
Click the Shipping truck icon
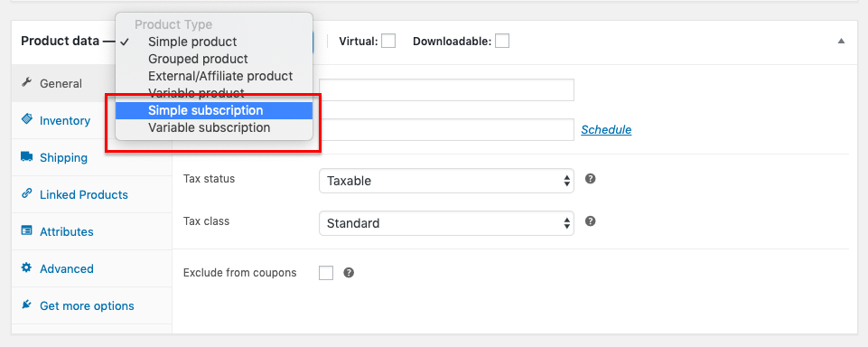tap(26, 157)
